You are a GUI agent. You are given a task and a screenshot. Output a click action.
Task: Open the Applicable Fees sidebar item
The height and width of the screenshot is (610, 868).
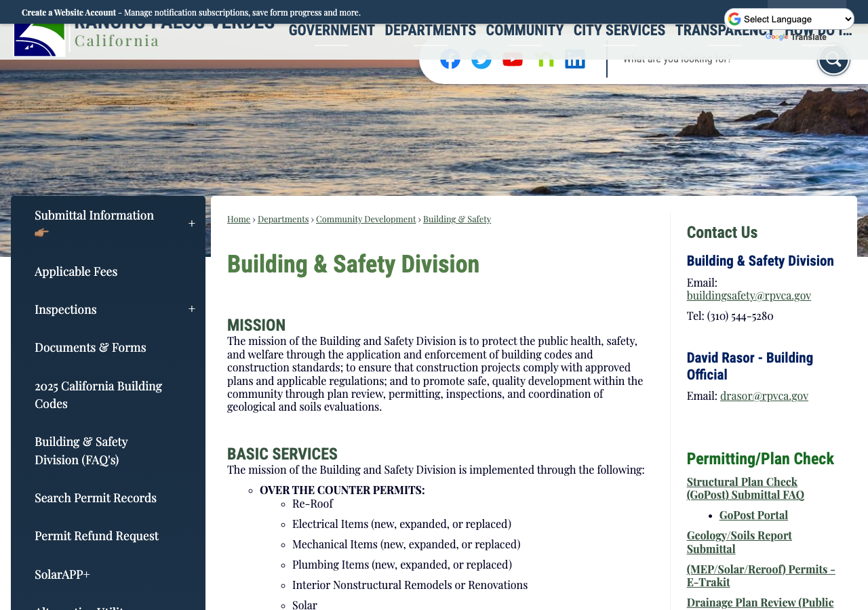(x=76, y=271)
